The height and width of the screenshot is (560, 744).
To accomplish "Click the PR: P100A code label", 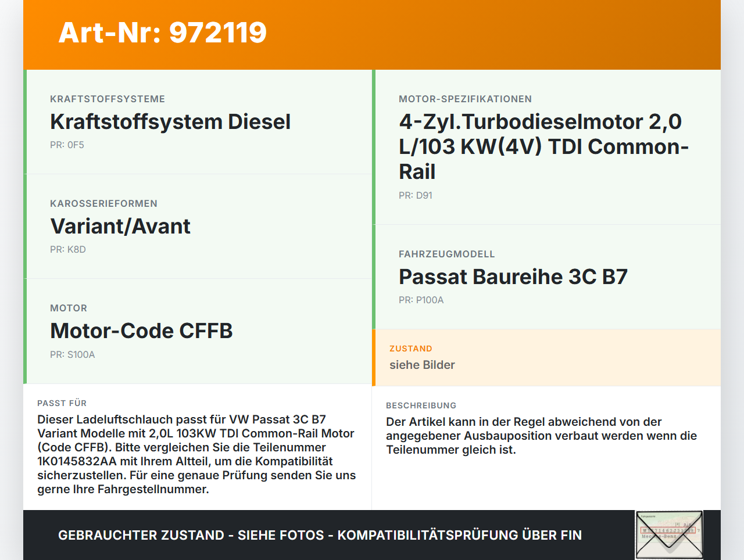I will click(x=421, y=300).
